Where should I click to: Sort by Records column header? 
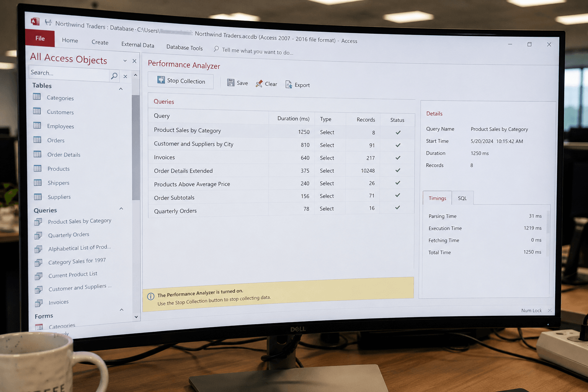[x=366, y=120]
